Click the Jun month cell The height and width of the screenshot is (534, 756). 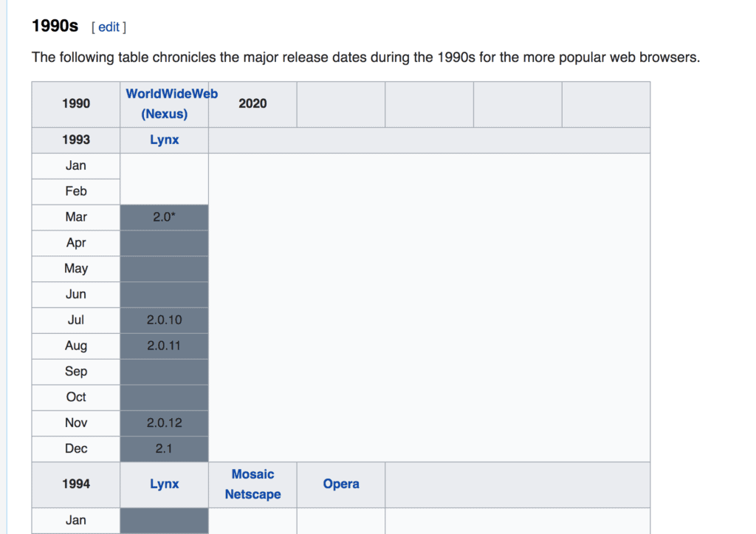(76, 294)
